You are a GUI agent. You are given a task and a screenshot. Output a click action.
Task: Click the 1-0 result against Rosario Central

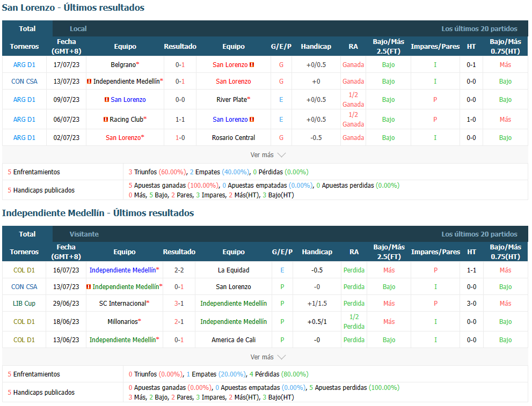point(180,138)
